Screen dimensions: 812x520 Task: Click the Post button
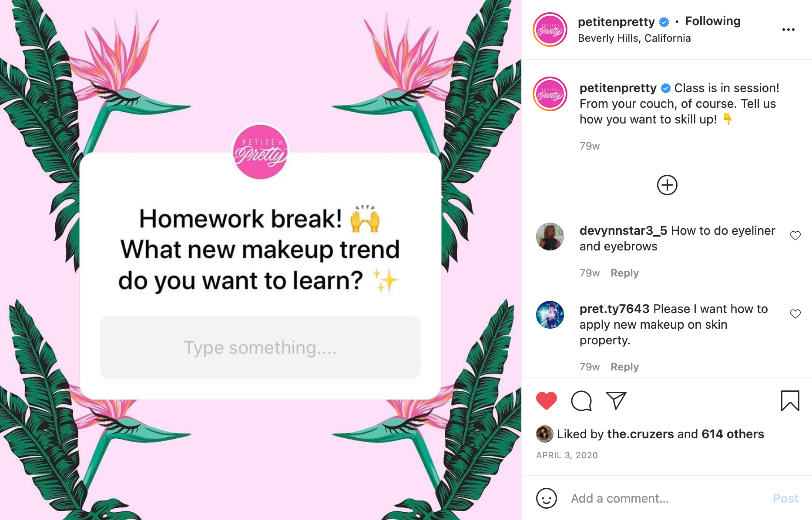(x=785, y=498)
